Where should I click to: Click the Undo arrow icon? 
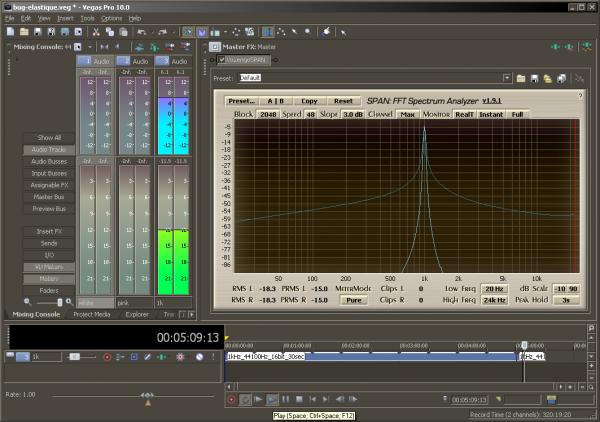142,32
